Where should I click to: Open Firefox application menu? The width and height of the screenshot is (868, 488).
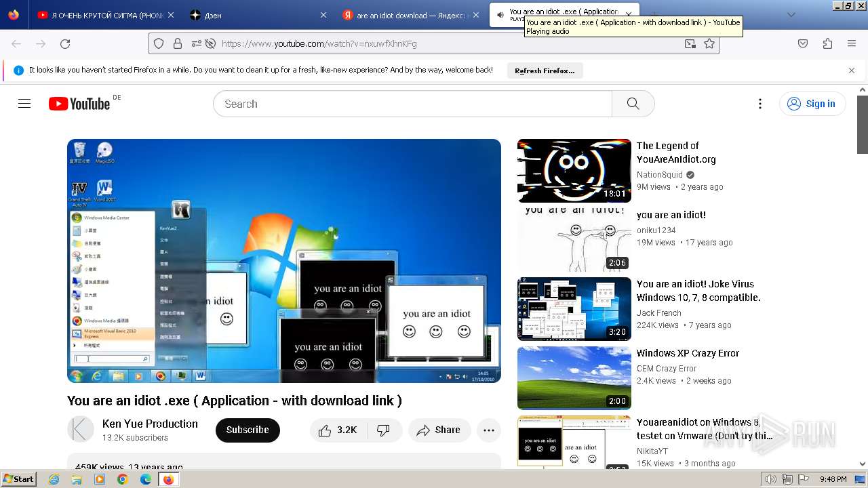[852, 43]
